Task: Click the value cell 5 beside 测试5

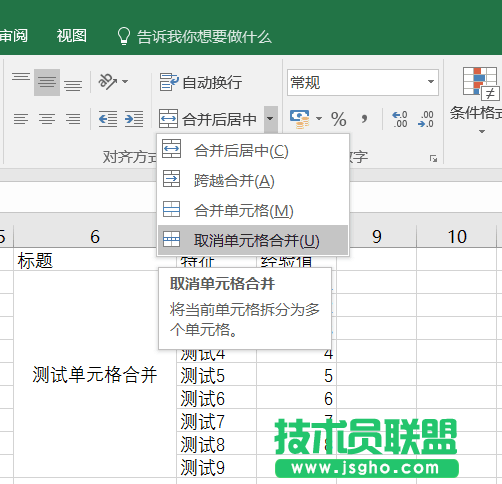Action: point(296,375)
